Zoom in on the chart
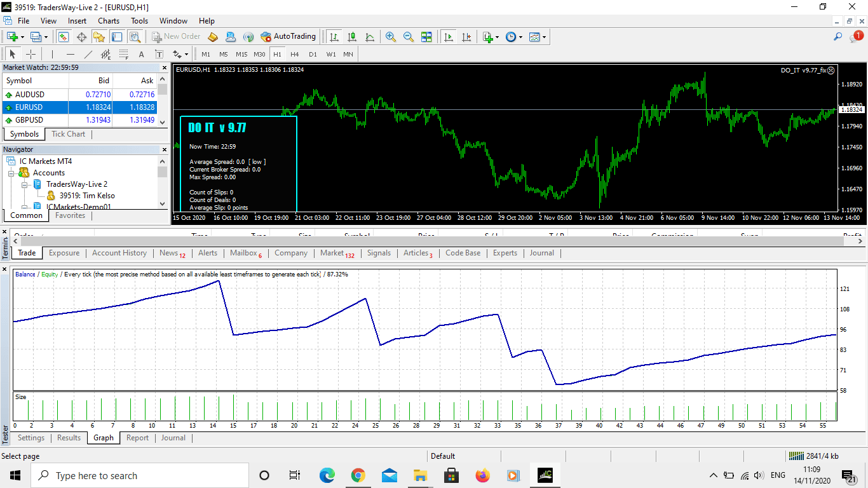Screen dimensions: 868x488 [391, 37]
